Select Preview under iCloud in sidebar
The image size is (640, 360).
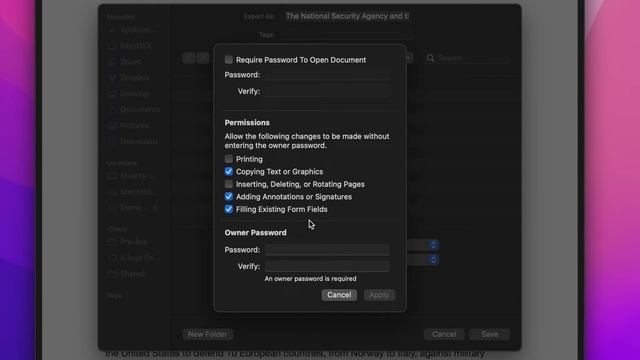pyautogui.click(x=128, y=242)
